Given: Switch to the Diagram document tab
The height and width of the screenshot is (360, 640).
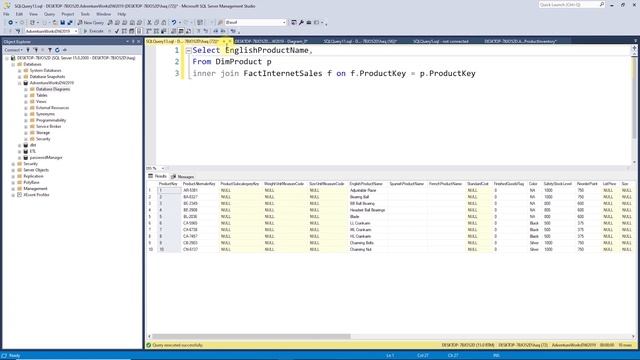Looking at the screenshot, I should (x=271, y=41).
